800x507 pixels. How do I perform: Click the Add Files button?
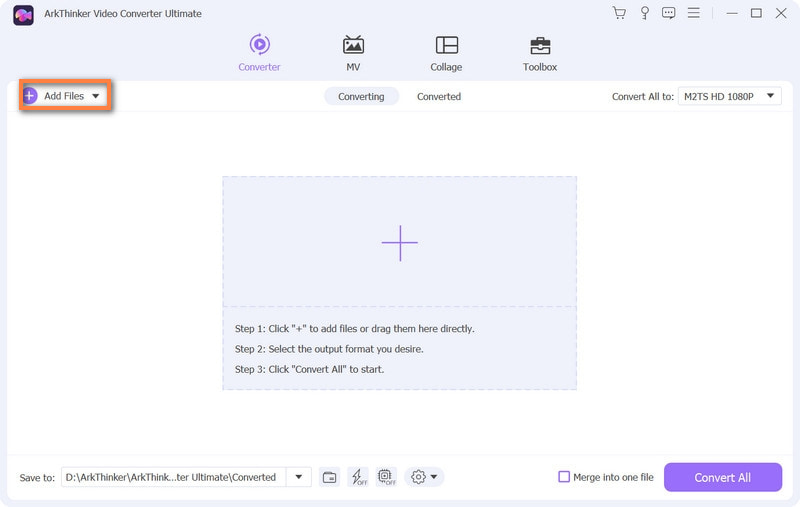tap(65, 95)
